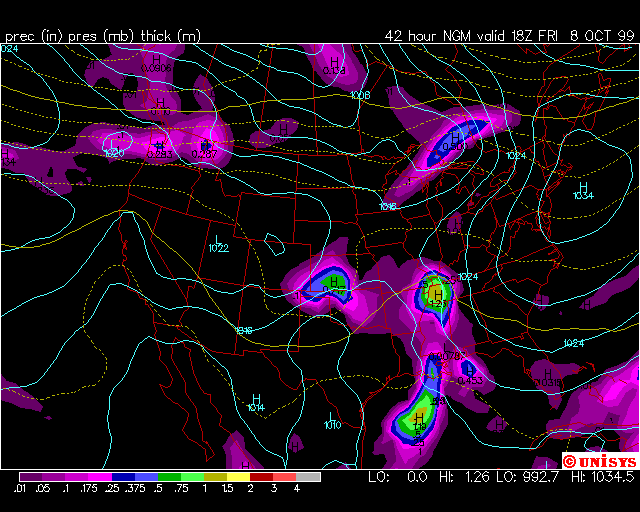Click the 1020 pressure label in the northwest
640x512 pixels.
pyautogui.click(x=114, y=153)
